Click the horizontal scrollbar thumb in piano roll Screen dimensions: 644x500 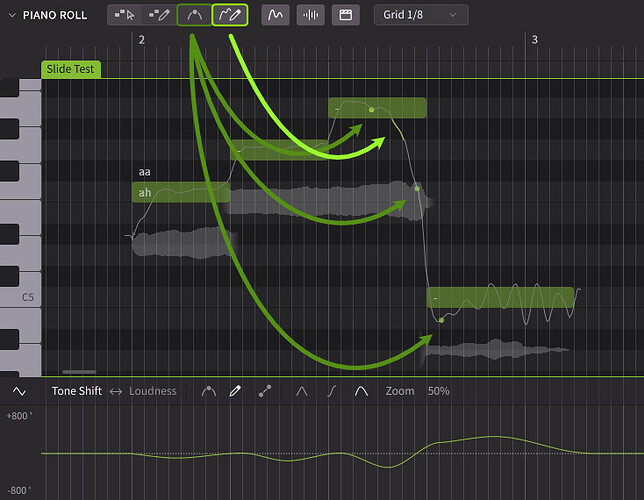point(79,372)
